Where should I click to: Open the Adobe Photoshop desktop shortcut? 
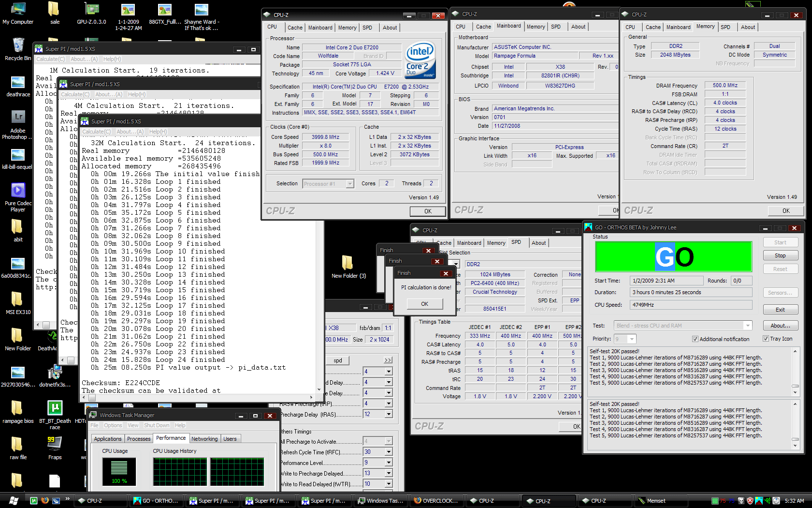18,118
